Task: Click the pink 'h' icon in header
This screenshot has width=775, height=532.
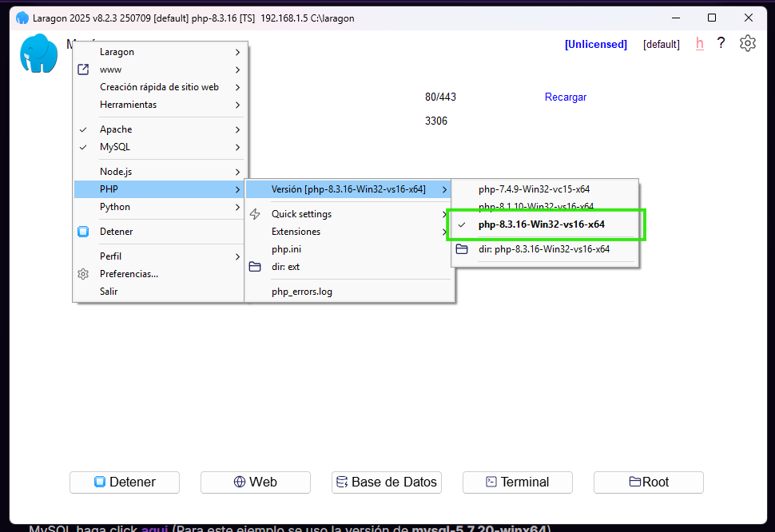Action: [700, 44]
